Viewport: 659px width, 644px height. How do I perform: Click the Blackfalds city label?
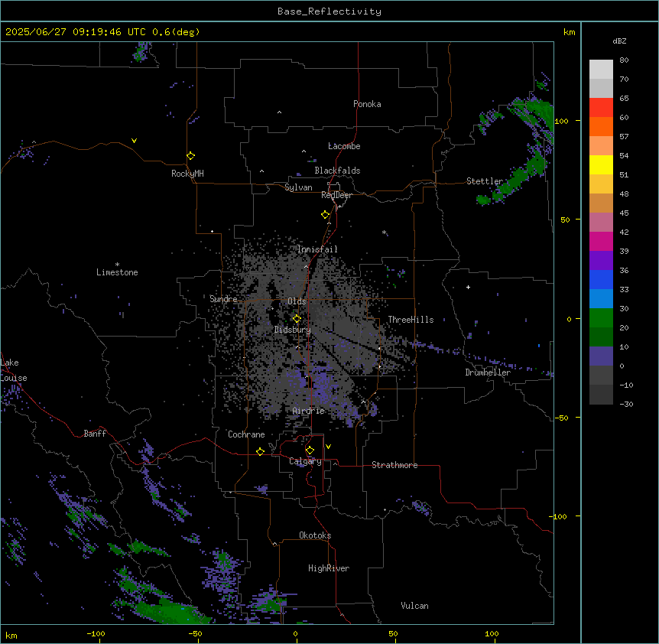point(337,171)
